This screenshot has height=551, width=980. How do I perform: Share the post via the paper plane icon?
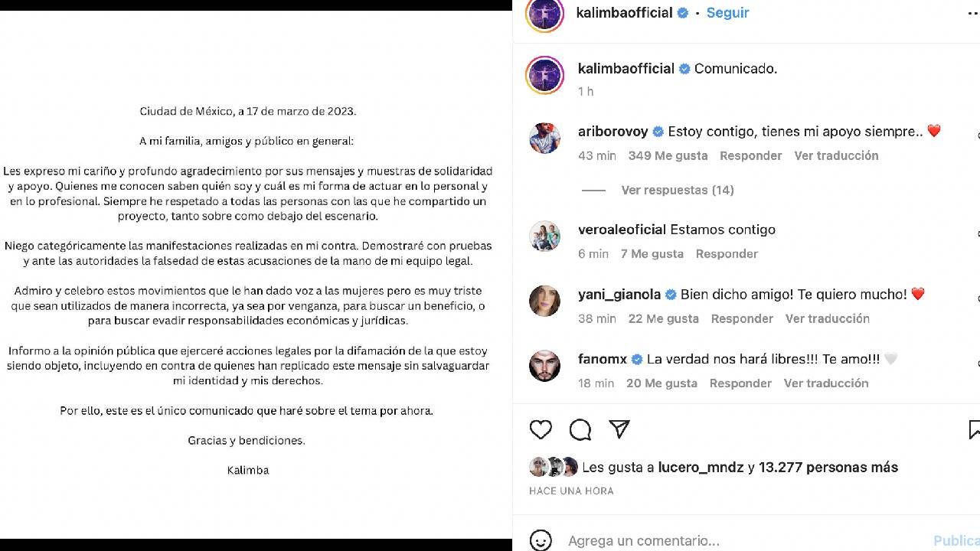point(619,430)
